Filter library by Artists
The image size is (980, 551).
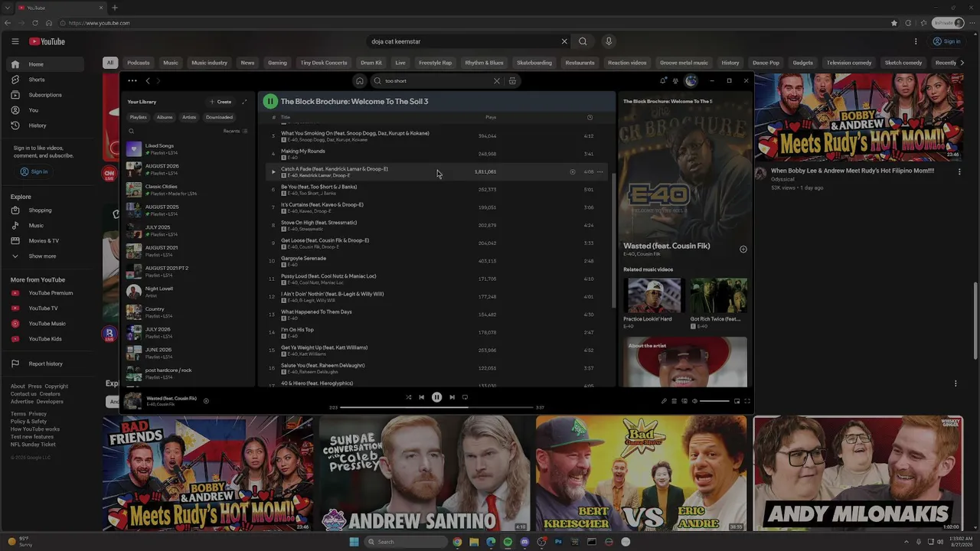coord(189,117)
